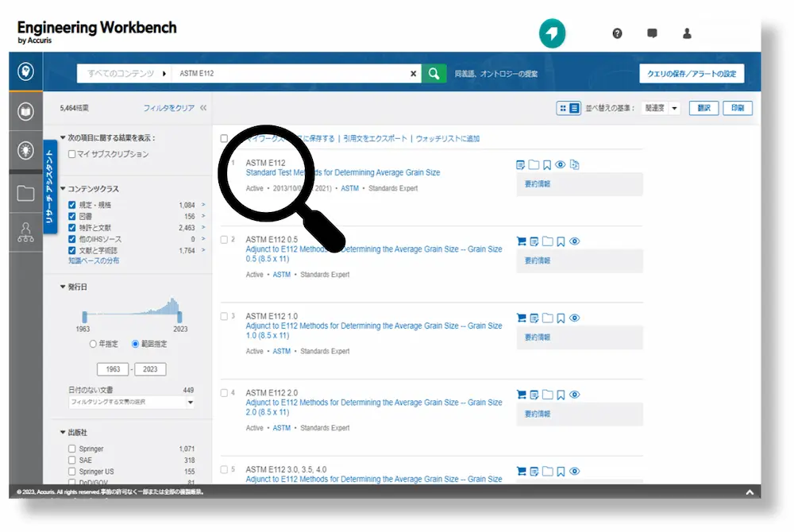Click the 翻訳 button

[x=703, y=108]
